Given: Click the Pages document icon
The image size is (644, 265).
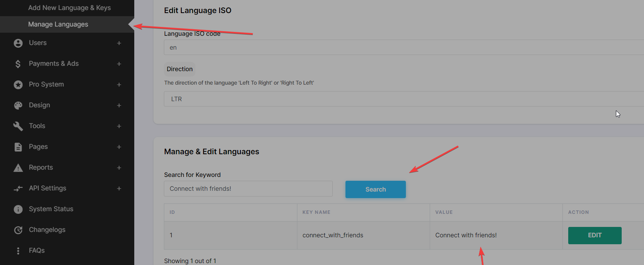Looking at the screenshot, I should click(x=18, y=147).
